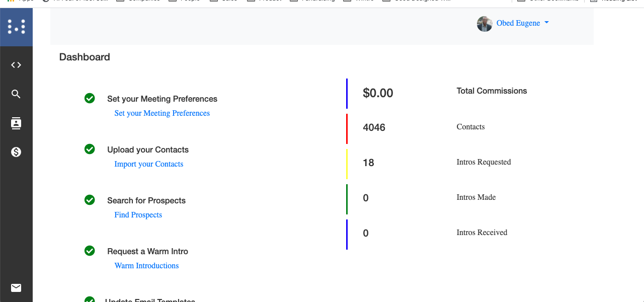This screenshot has height=302, width=644.
Task: Click green check beside Search for Prospects
Action: point(90,200)
